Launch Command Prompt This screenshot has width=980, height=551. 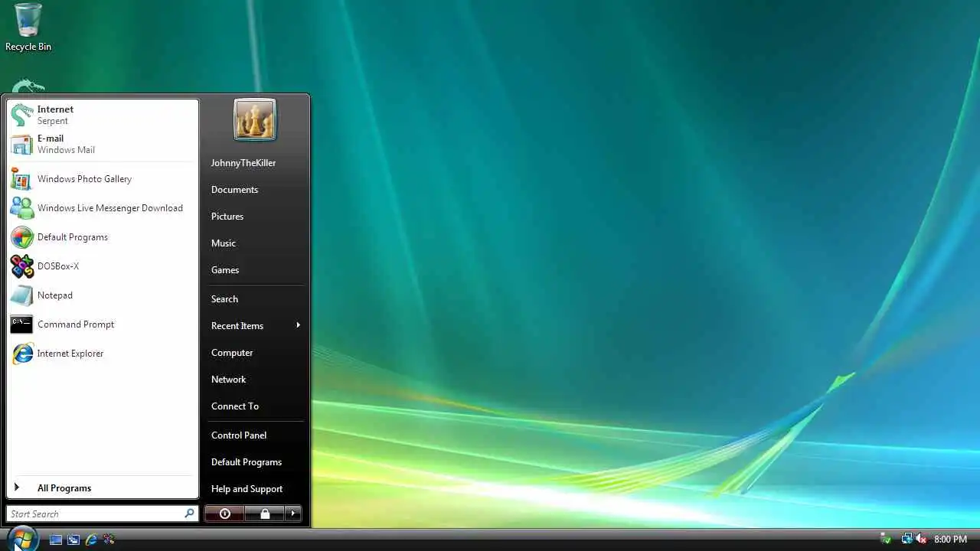coord(103,324)
